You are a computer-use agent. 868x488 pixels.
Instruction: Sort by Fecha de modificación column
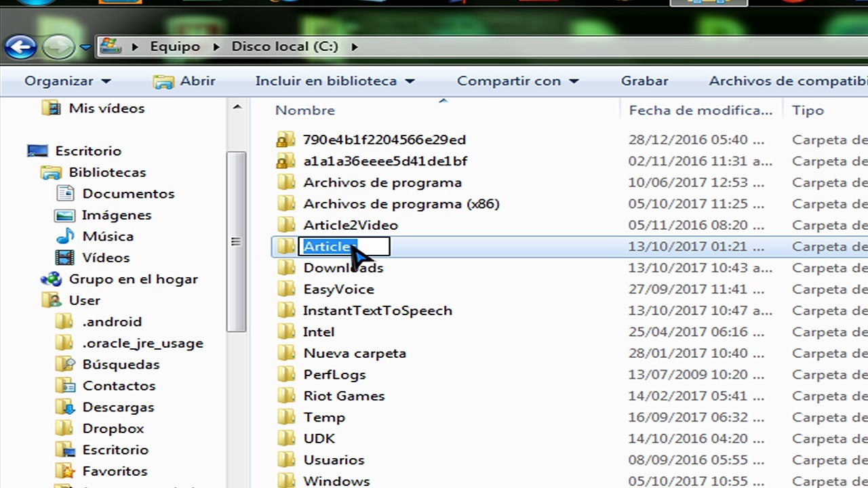coord(701,110)
